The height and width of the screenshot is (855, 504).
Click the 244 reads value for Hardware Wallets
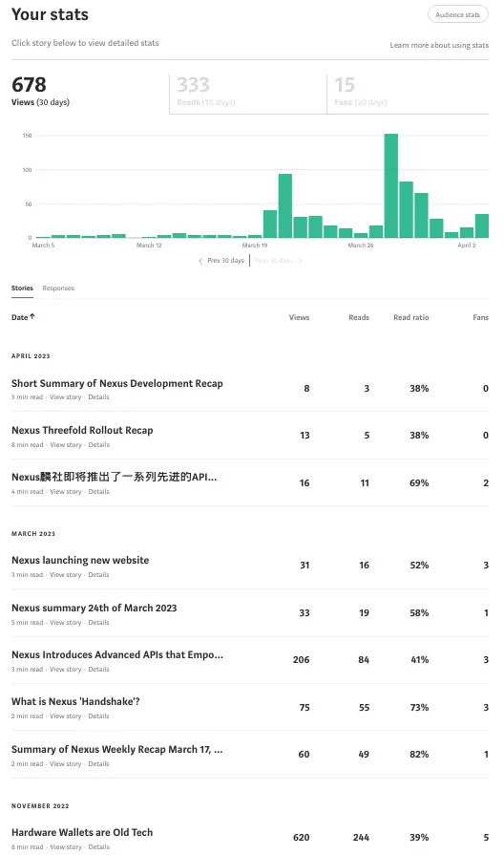(361, 838)
